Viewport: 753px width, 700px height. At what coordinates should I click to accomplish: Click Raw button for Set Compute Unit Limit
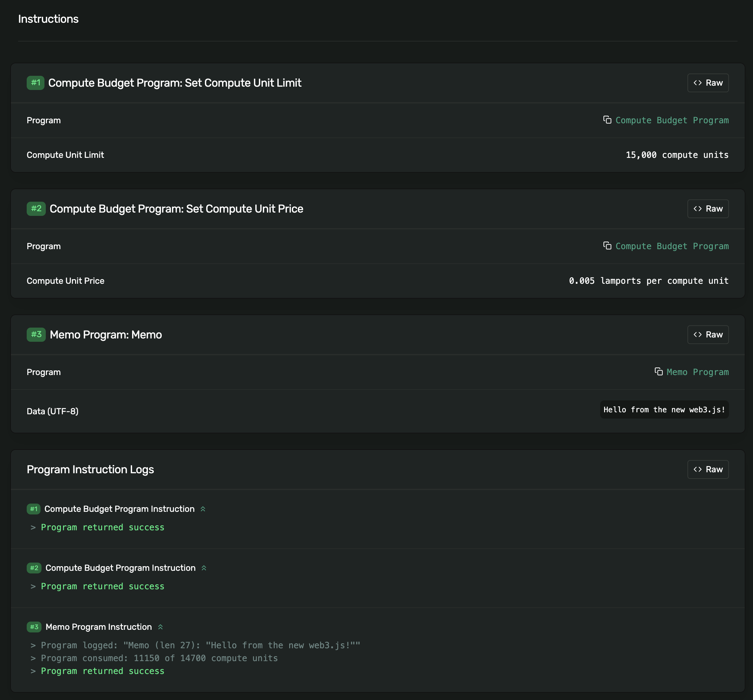point(708,83)
